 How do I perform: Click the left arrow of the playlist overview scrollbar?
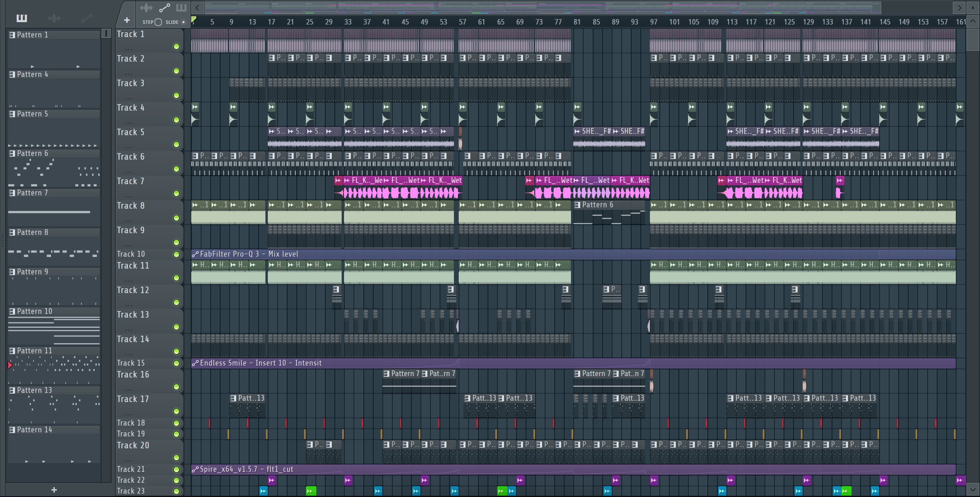(197, 7)
